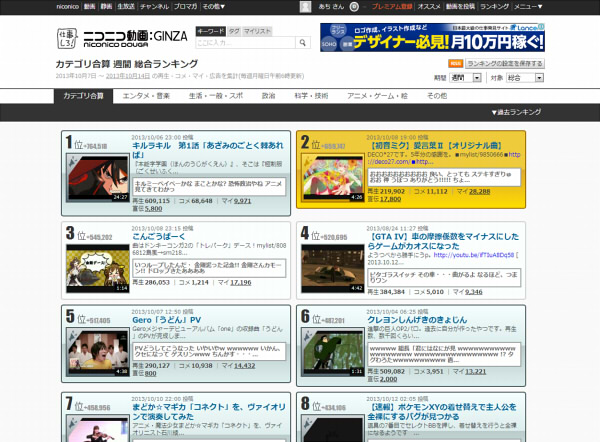
Task: Open the 対象 dropdown showing 総合
Action: (525, 78)
